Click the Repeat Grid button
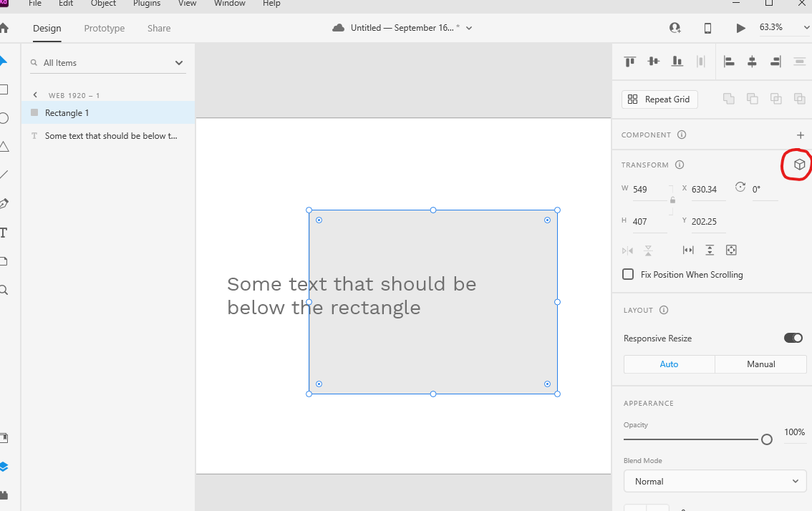Screen dimensions: 812x511 [659, 99]
